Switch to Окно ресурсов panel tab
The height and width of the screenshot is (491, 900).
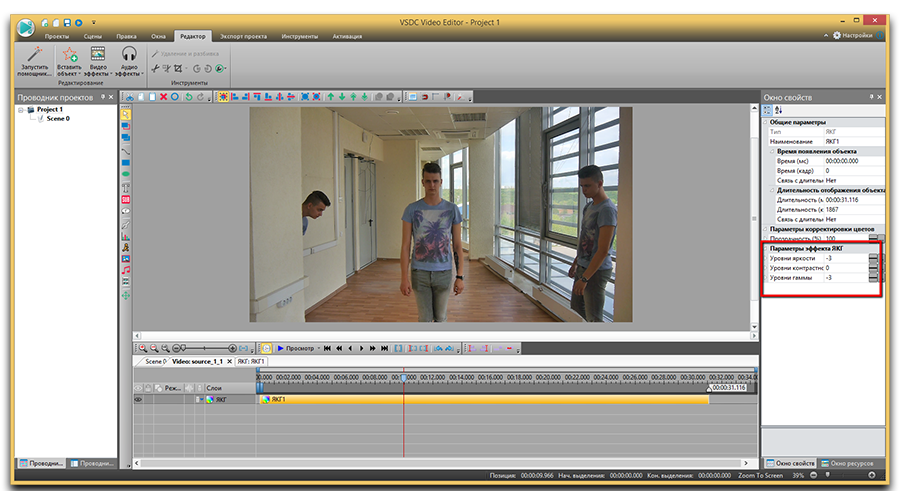(x=847, y=463)
